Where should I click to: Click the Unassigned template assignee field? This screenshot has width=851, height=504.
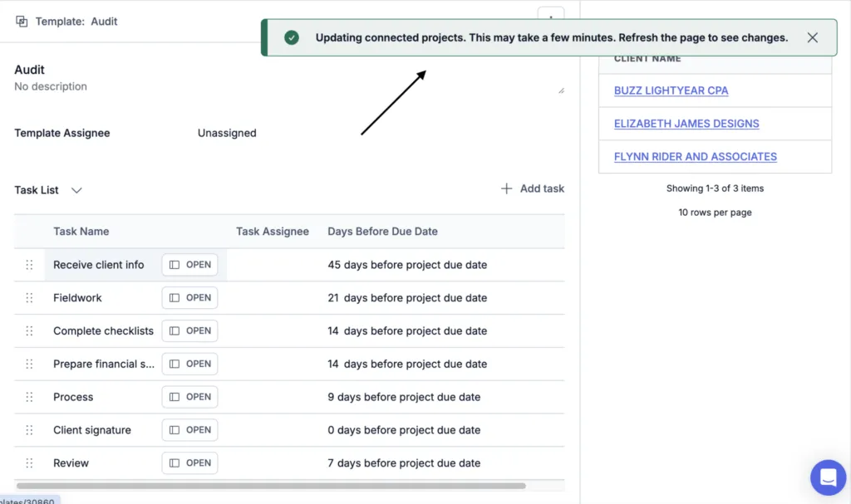click(x=227, y=133)
